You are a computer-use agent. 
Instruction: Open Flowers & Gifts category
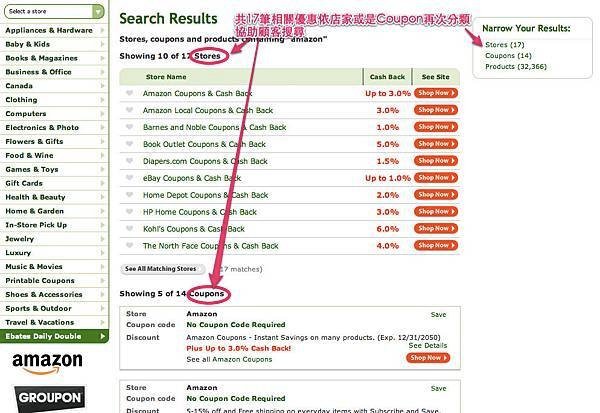(x=54, y=141)
